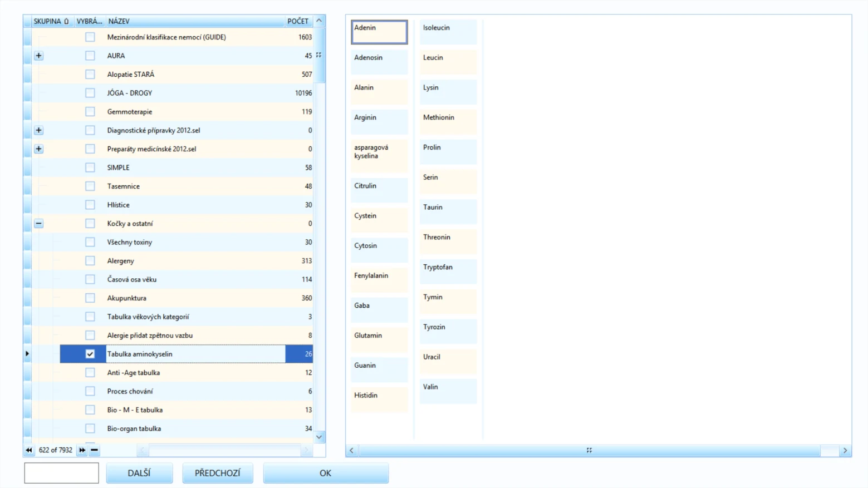Click left arrow of amino panel scrollbar
This screenshot has width=868, height=488.
point(351,451)
